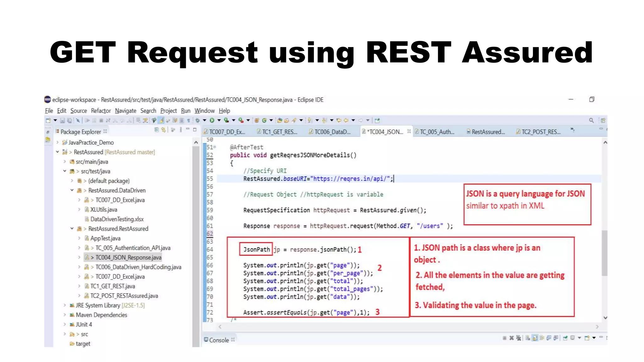Click the Save toolbar icon
The height and width of the screenshot is (362, 644).
pos(62,120)
